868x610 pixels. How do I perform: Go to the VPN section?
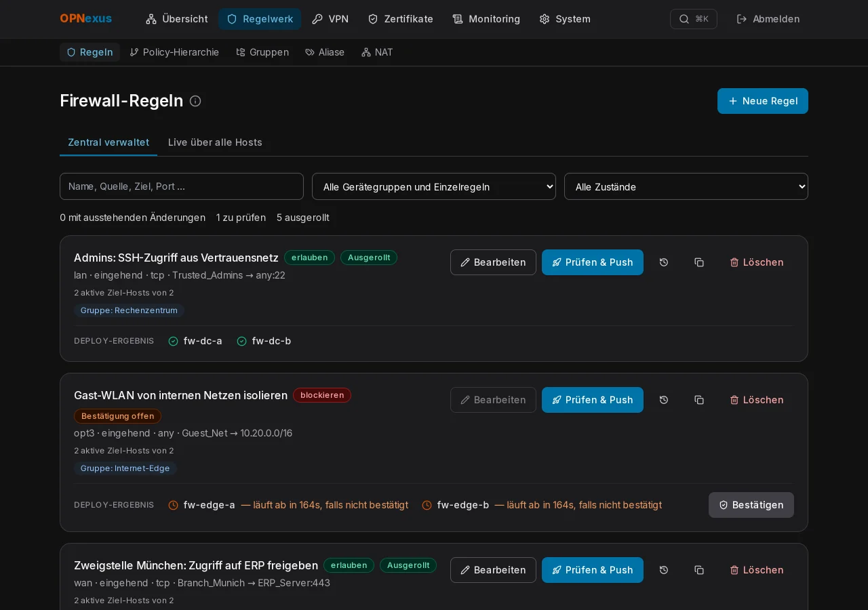pos(330,19)
